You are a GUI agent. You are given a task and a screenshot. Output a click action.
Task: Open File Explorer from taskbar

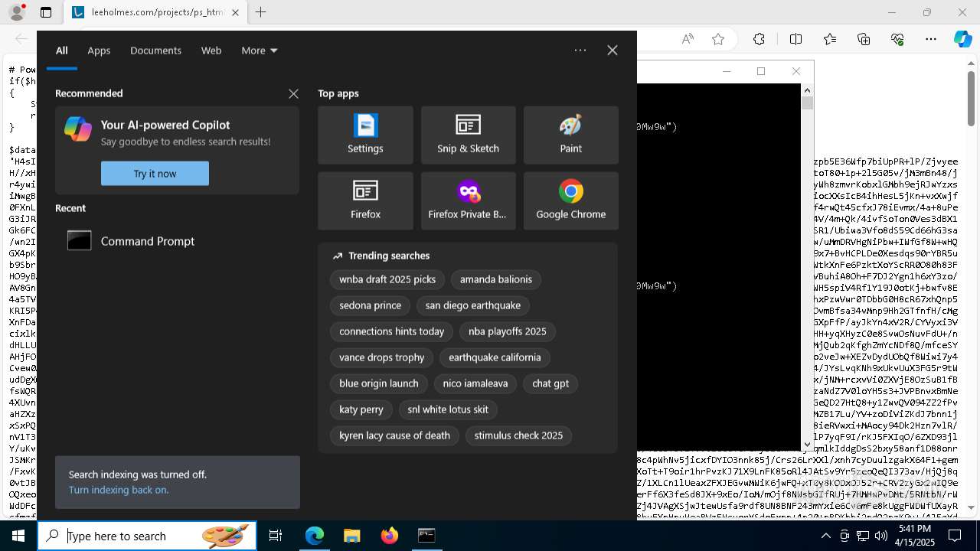pyautogui.click(x=351, y=536)
